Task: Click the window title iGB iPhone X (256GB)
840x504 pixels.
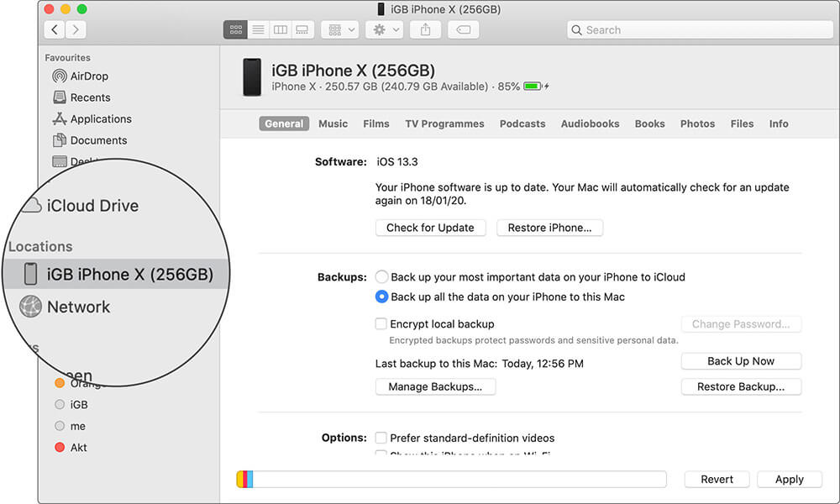Action: click(x=445, y=9)
